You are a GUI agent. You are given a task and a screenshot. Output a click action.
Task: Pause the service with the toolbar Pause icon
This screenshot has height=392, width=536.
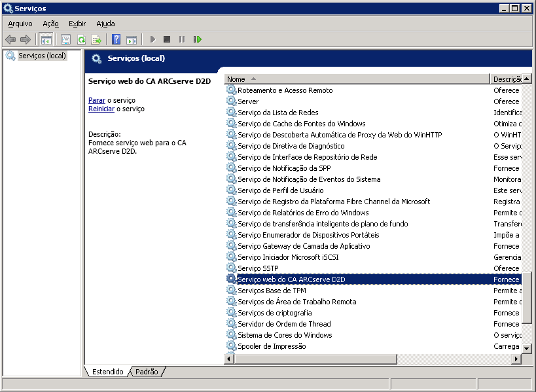(x=182, y=39)
